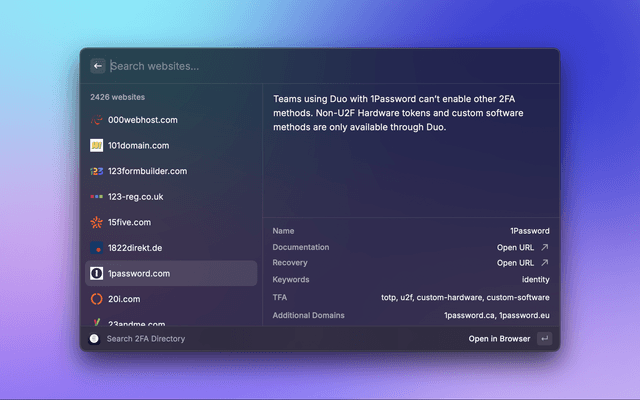The image size is (640, 400).
Task: Open the 15five.com entry
Action: pyautogui.click(x=171, y=222)
